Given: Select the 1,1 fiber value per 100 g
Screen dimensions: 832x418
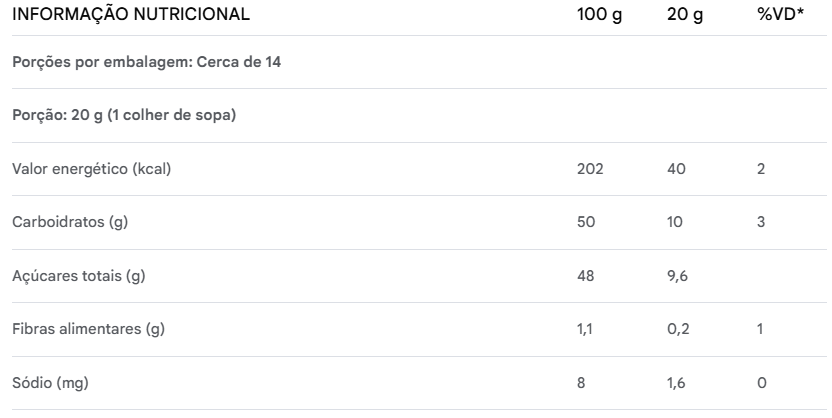Looking at the screenshot, I should [585, 329].
